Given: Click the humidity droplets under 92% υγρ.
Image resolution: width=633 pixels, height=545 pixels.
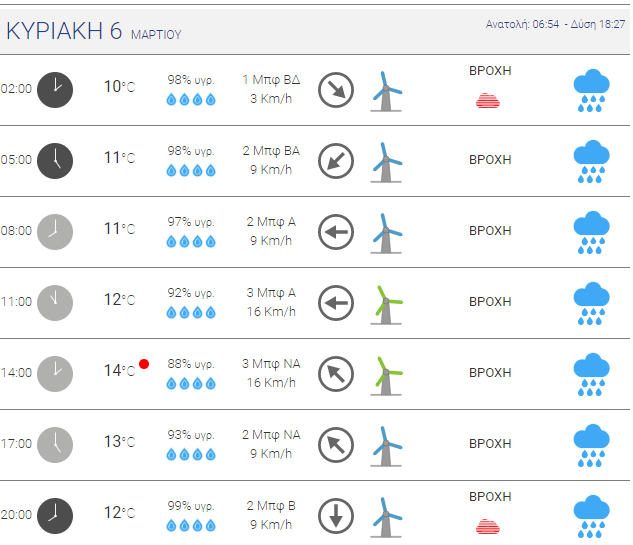Looking at the screenshot, I should point(191,312).
